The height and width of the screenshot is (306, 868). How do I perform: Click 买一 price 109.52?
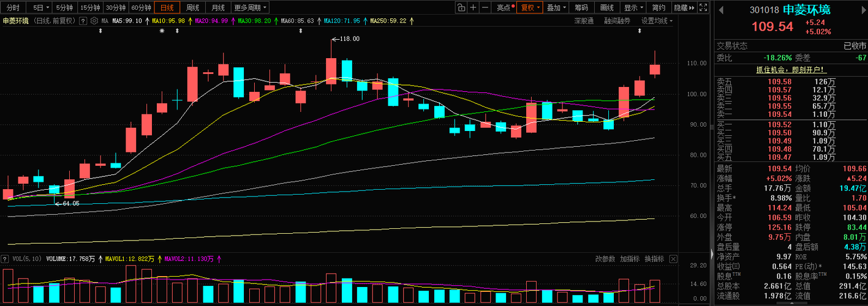[779, 125]
